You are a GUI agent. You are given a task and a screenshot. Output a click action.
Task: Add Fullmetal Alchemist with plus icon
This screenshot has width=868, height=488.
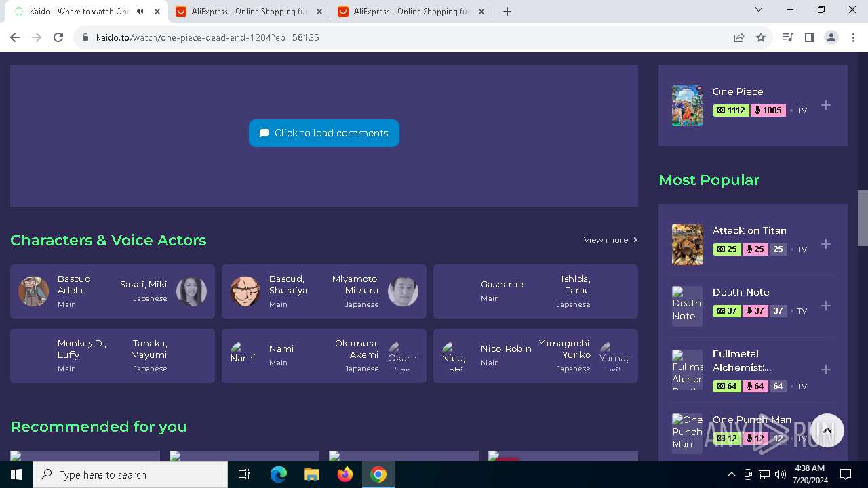point(826,369)
